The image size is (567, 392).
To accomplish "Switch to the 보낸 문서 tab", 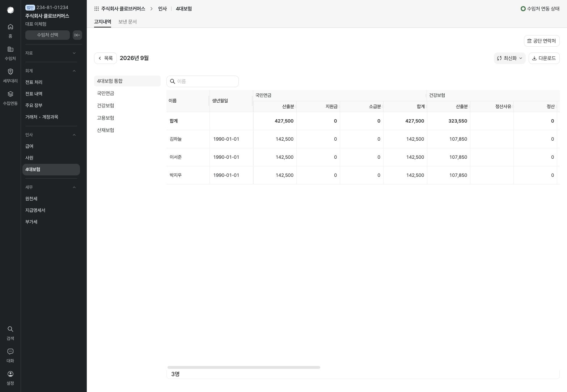I will coord(127,22).
